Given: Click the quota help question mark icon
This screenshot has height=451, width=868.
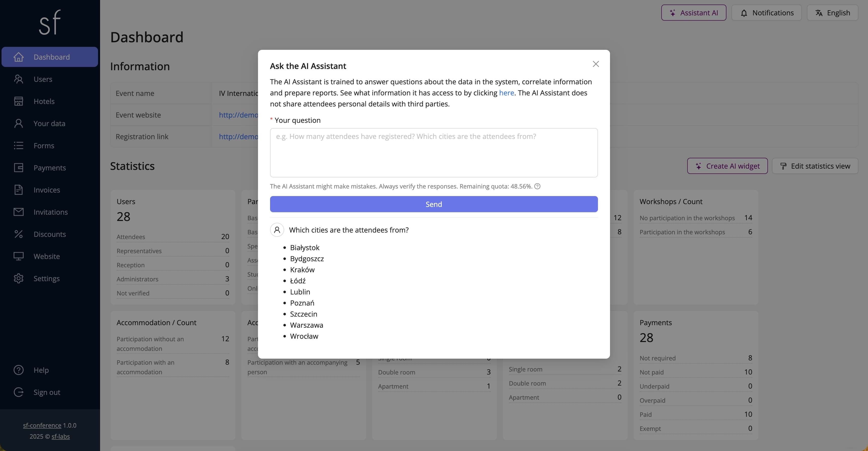Looking at the screenshot, I should 537,186.
